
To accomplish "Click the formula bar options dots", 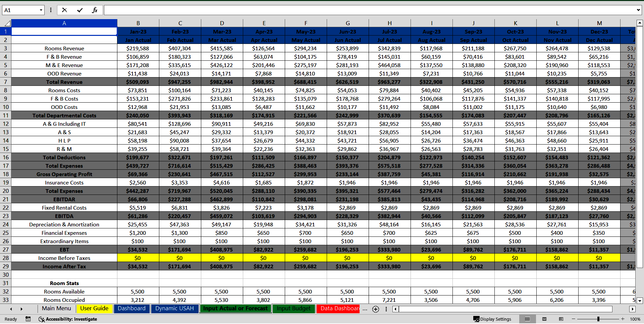I will (x=51, y=10).
